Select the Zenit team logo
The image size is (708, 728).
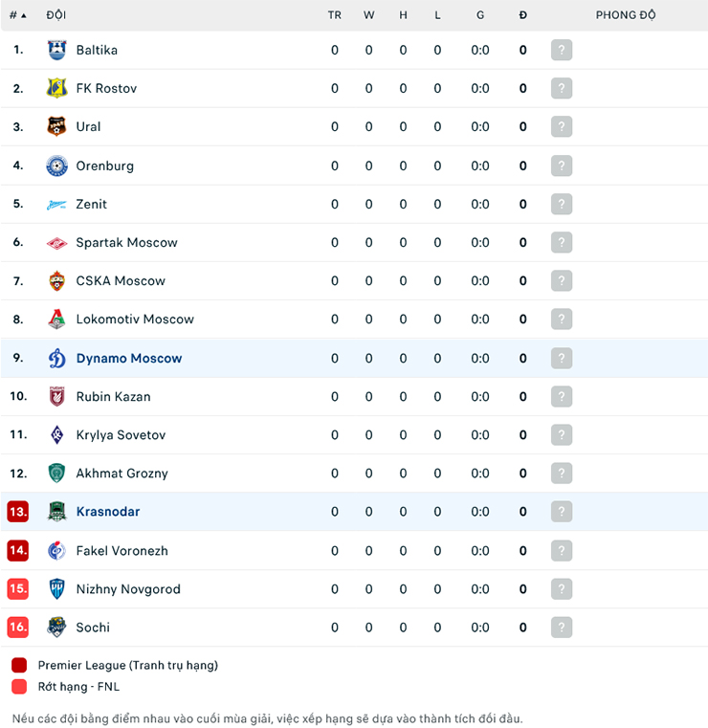click(57, 204)
